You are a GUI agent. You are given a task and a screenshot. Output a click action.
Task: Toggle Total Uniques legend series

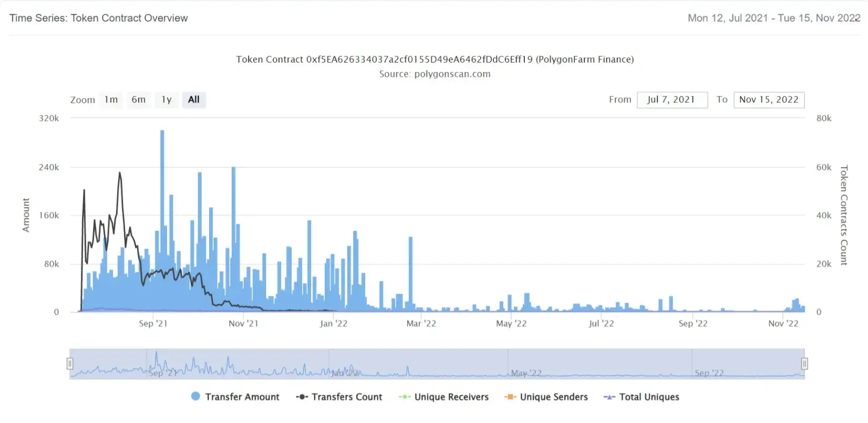click(x=642, y=397)
